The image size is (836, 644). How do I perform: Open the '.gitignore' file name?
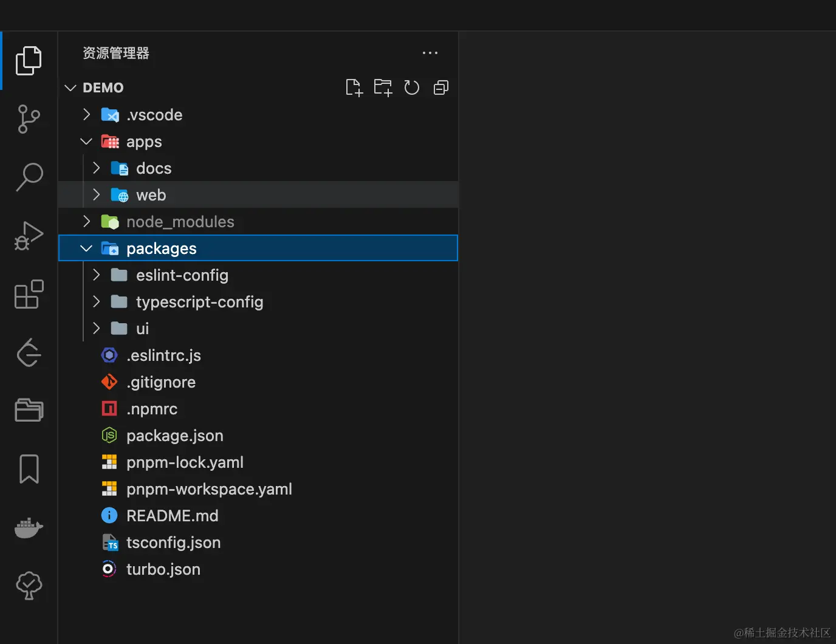pos(161,382)
